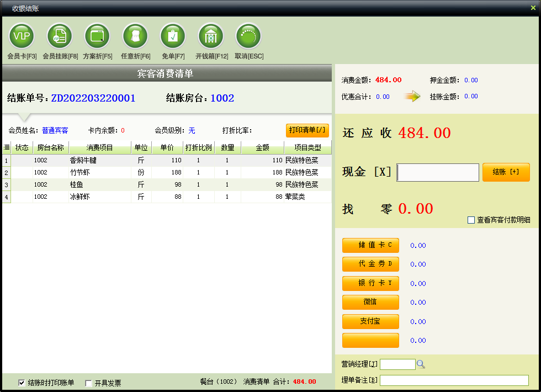The height and width of the screenshot is (392, 541).
Task: Select the 方案折 [F5] discount icon
Action: (x=97, y=36)
